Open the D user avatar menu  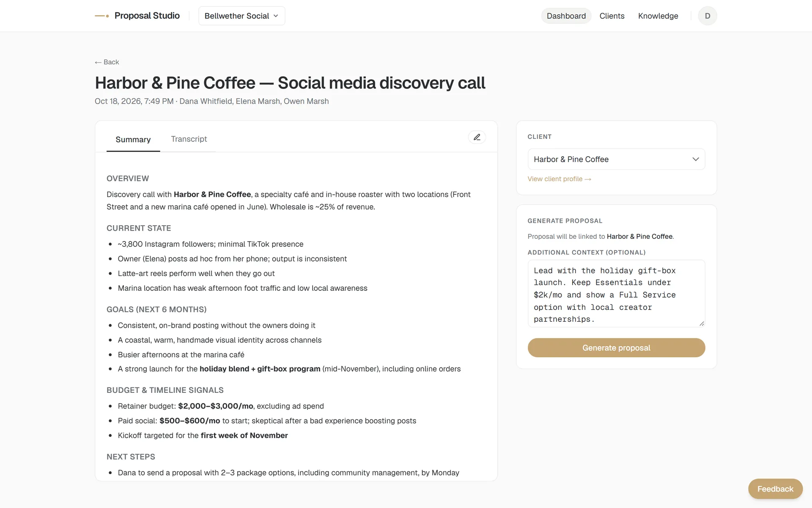coord(707,16)
